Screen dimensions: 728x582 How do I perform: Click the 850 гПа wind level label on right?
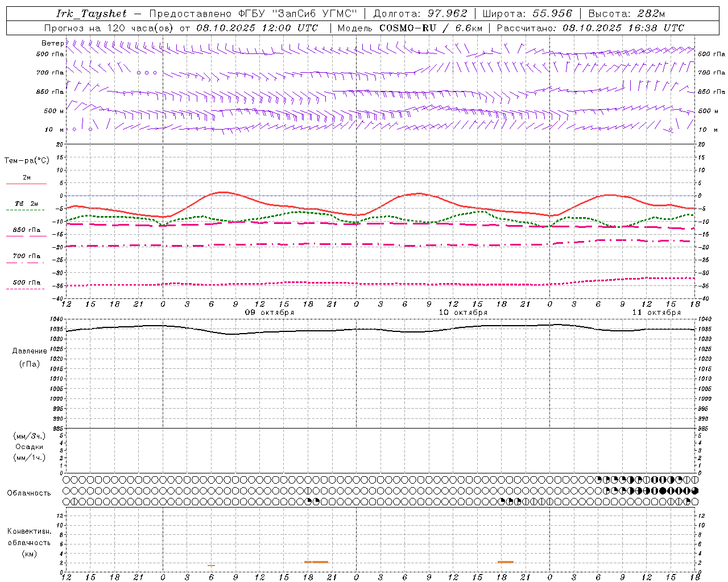pyautogui.click(x=712, y=92)
